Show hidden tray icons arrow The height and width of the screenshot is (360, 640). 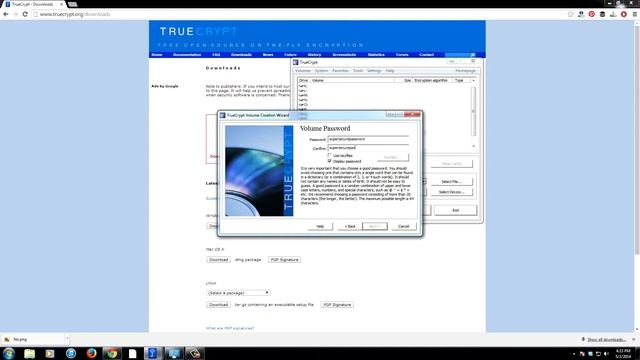coord(574,354)
